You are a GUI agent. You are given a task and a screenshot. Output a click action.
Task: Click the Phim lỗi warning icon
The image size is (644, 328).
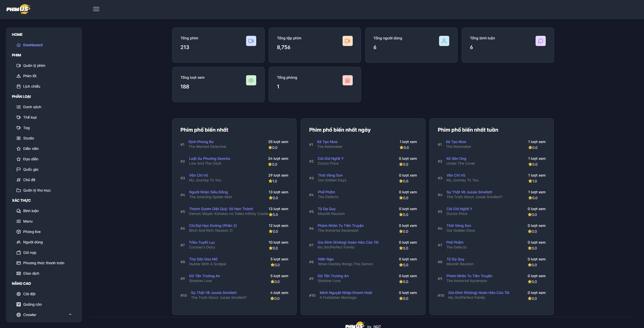click(x=19, y=76)
